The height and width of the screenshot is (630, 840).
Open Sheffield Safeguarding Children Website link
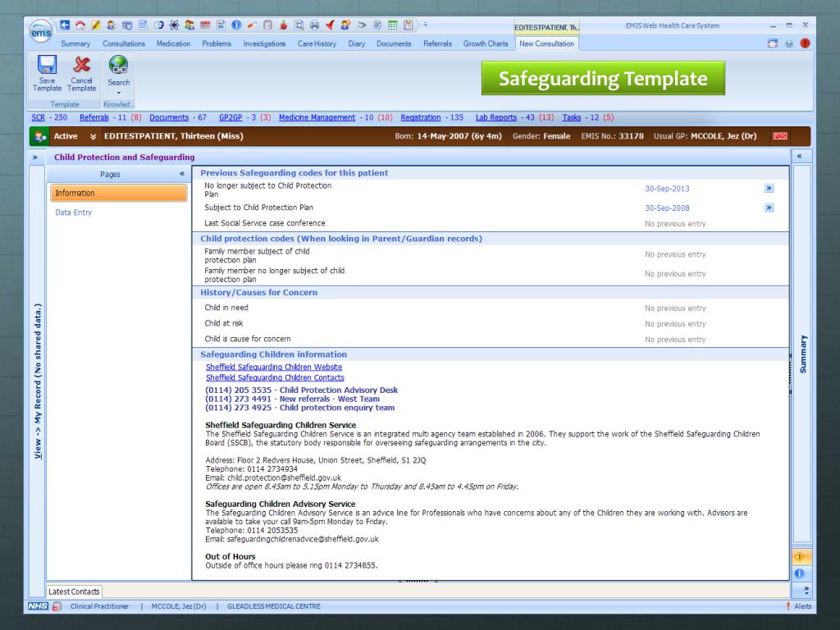(274, 367)
